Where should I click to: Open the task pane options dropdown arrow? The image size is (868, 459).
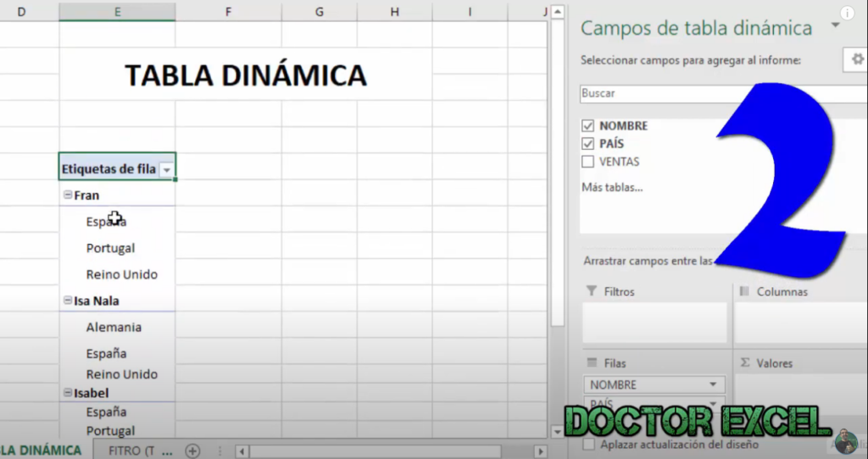point(836,25)
